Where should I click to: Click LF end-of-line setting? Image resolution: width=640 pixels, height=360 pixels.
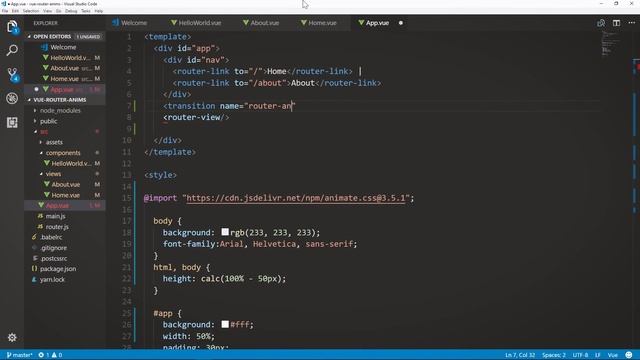pos(597,355)
